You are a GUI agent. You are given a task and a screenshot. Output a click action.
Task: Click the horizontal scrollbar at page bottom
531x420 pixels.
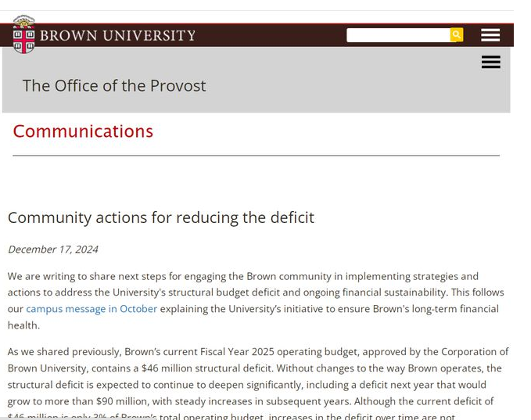[78, 418]
